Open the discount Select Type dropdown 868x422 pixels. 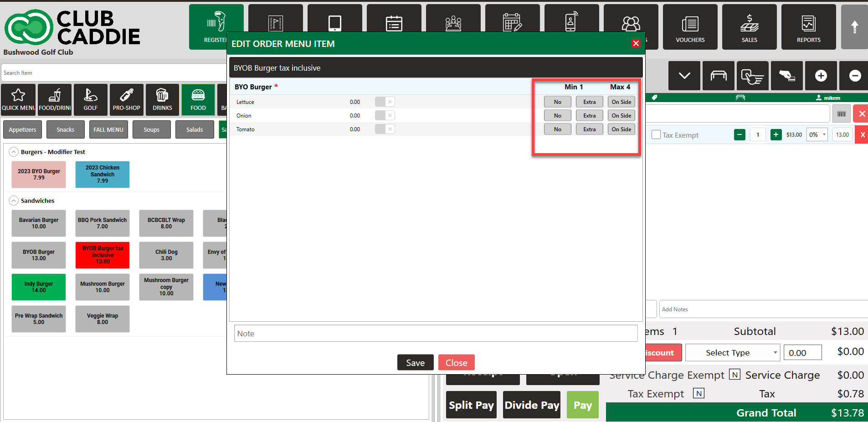(733, 353)
